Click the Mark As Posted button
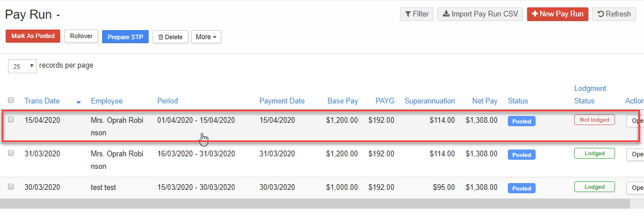This screenshot has width=644, height=220. point(33,36)
